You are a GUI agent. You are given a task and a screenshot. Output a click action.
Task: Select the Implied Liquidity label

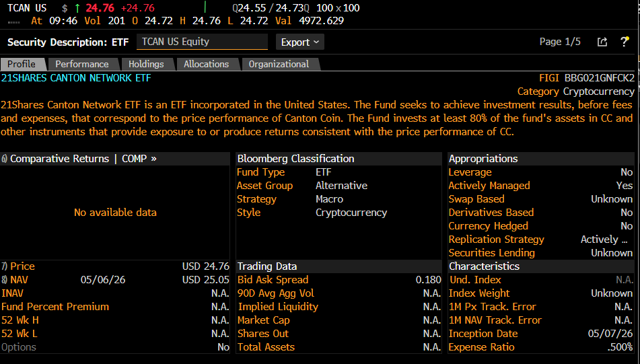[278, 306]
